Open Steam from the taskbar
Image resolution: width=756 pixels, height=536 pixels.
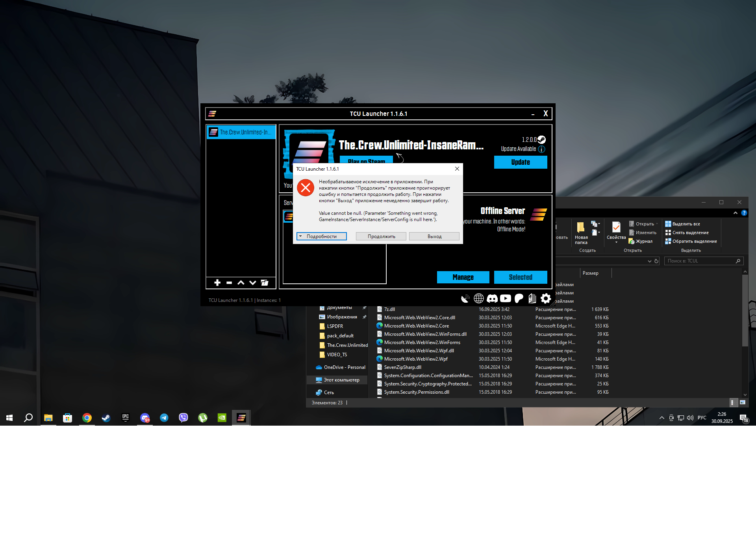point(106,418)
